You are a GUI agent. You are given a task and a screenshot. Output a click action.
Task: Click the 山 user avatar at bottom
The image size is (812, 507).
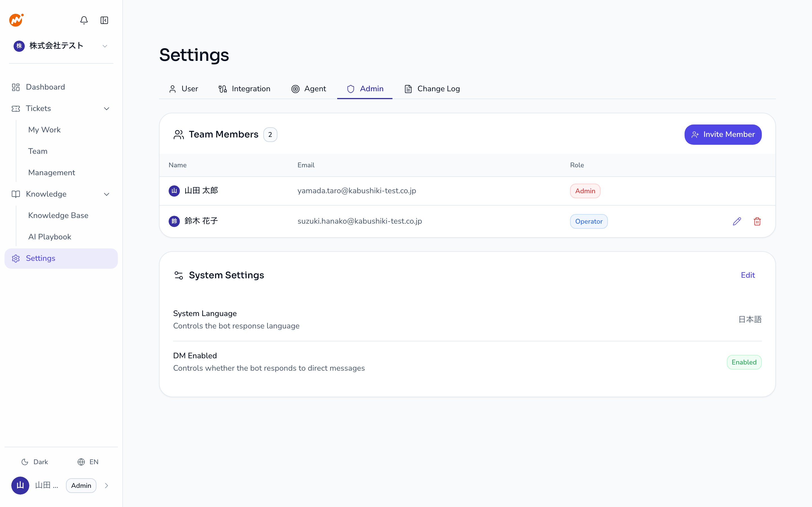coord(20,485)
